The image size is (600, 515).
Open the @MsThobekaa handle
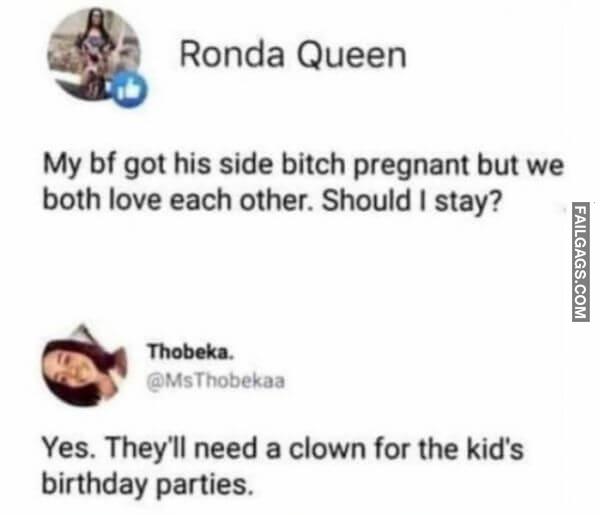click(x=216, y=381)
